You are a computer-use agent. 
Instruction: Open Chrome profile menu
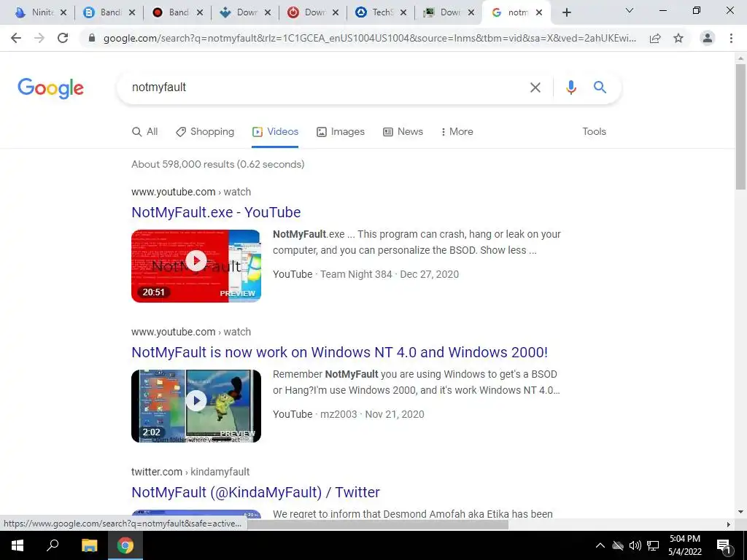pos(708,38)
